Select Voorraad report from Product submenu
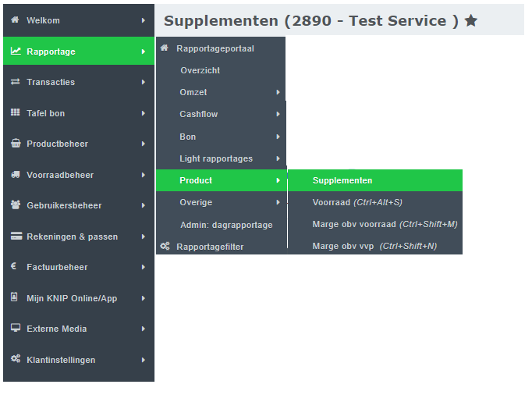This screenshot has height=402, width=532. 357,202
